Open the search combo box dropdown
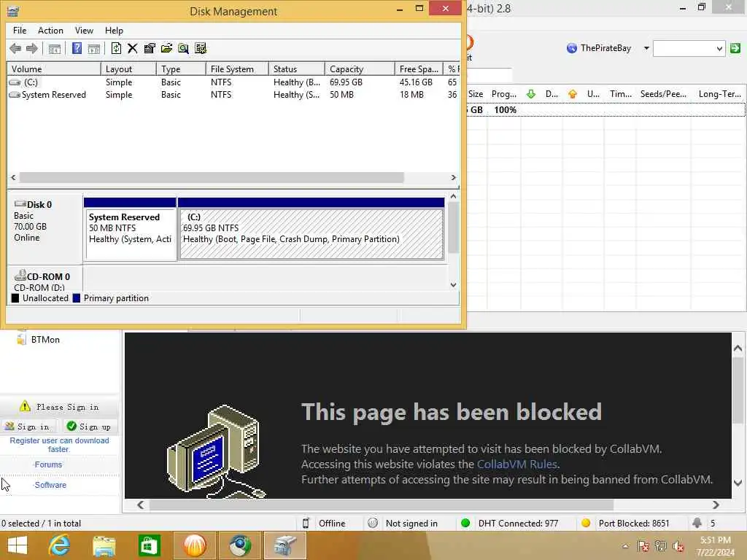This screenshot has width=747, height=560. [x=719, y=49]
